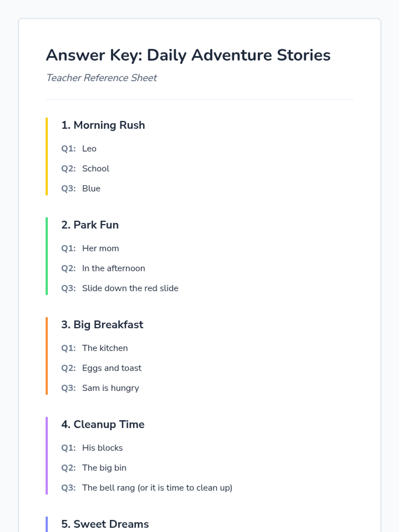
Task: Click the answer Her mom
Action: click(x=100, y=248)
